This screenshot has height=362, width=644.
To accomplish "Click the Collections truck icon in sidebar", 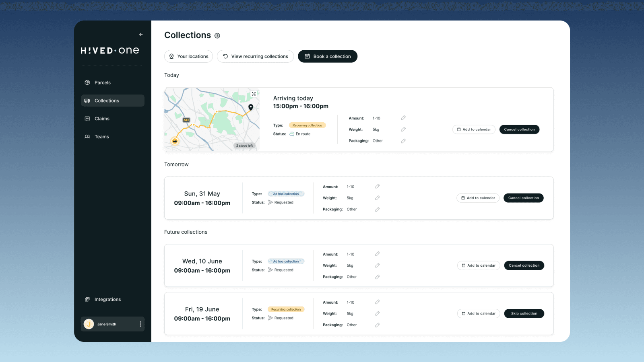I will tap(87, 100).
